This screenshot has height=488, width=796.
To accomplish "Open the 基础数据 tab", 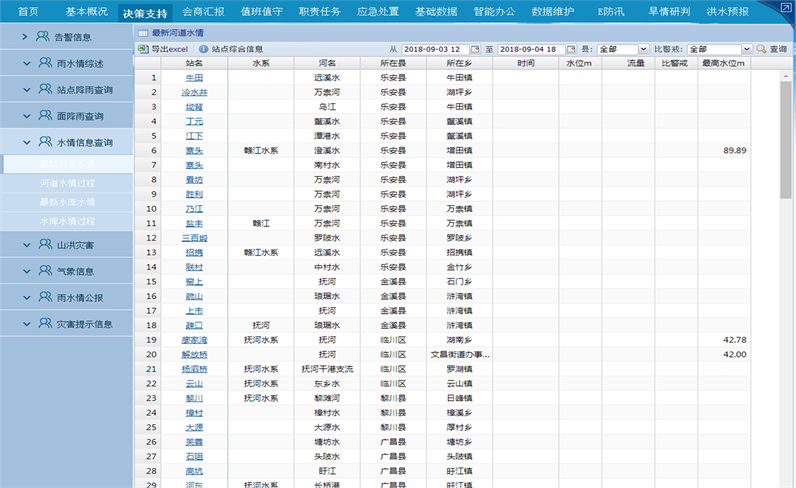I will coord(436,12).
